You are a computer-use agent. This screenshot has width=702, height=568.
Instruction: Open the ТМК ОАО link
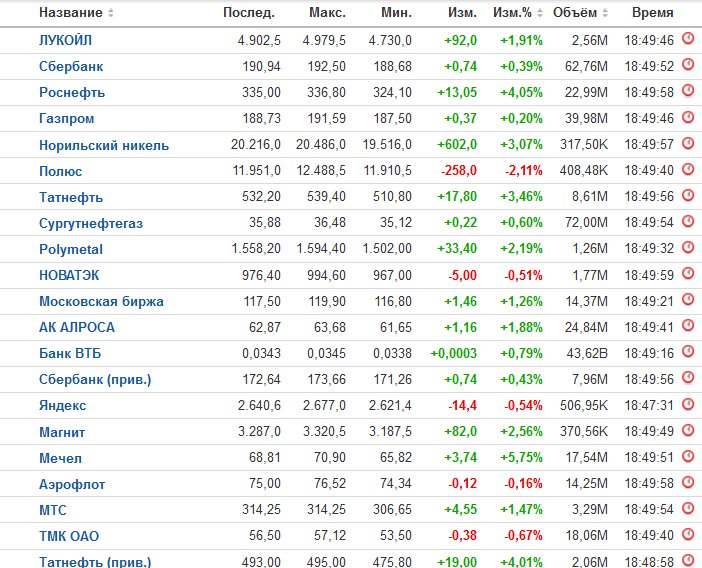click(x=69, y=536)
